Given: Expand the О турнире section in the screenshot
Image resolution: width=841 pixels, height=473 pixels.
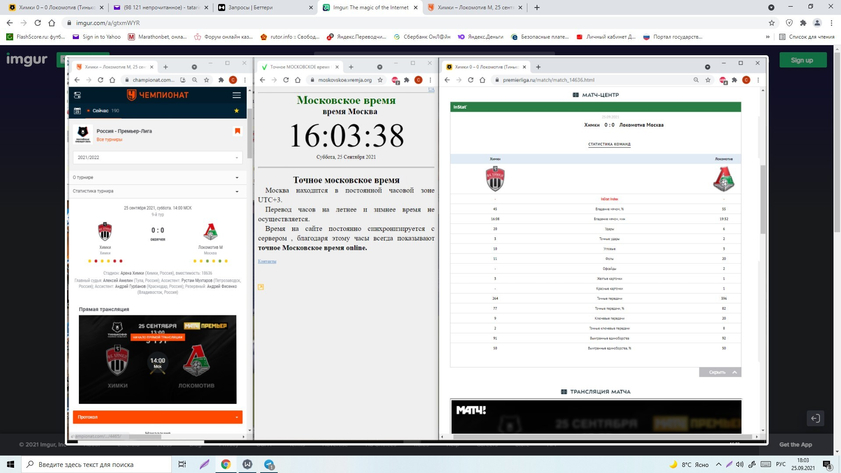Looking at the screenshot, I should [158, 178].
